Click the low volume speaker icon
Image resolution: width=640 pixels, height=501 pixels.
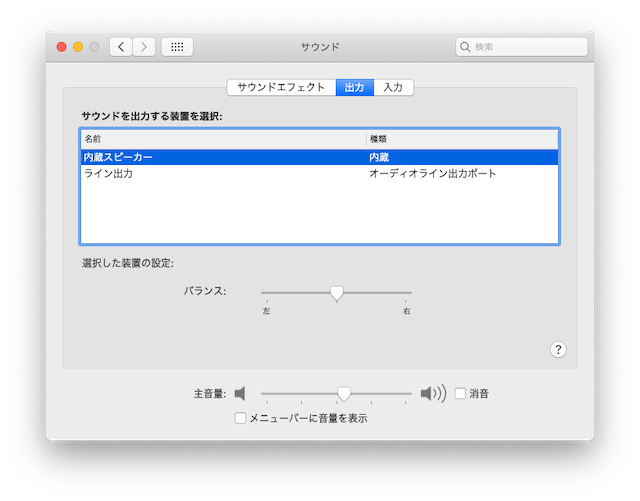240,394
